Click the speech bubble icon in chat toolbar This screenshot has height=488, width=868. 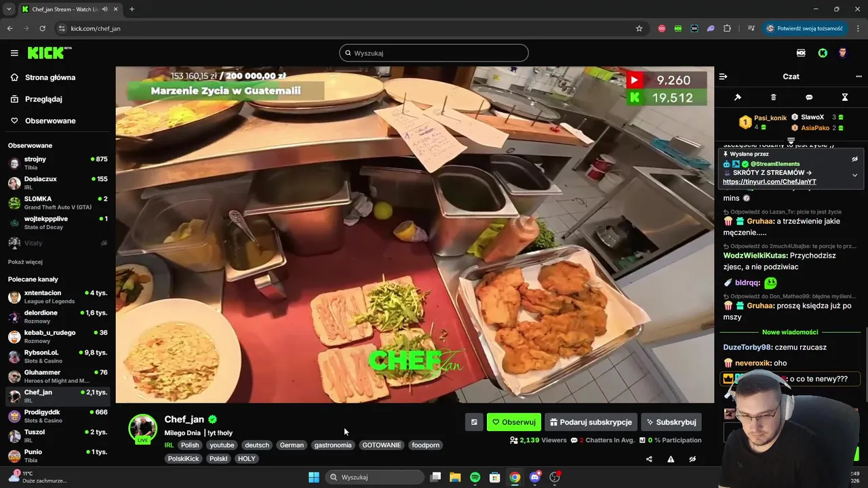809,98
